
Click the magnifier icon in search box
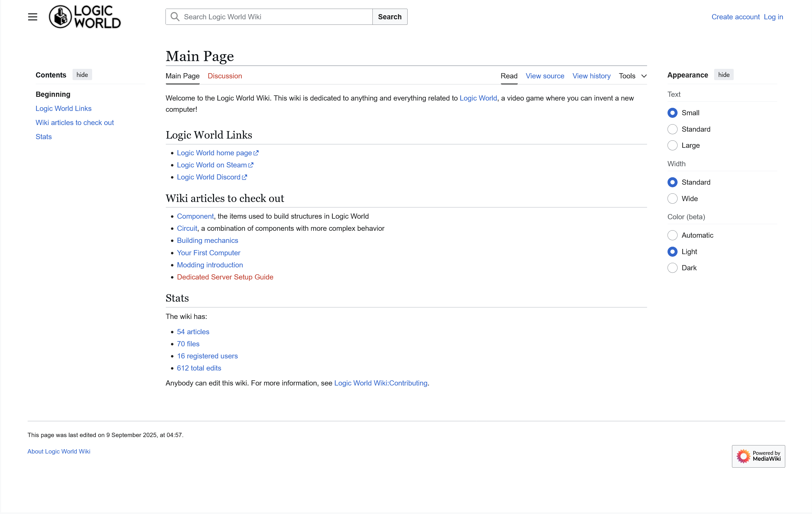coord(175,17)
